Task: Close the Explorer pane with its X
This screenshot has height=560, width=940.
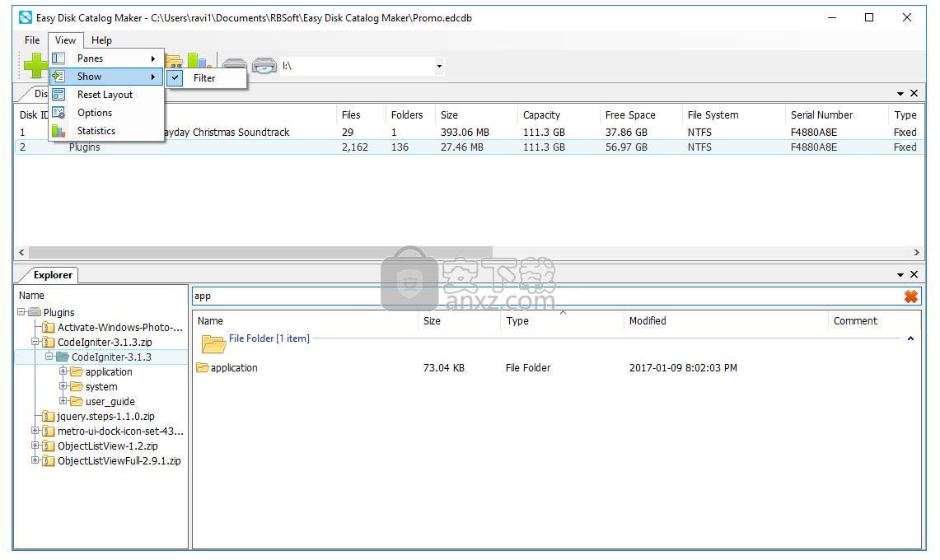Action: coord(914,274)
